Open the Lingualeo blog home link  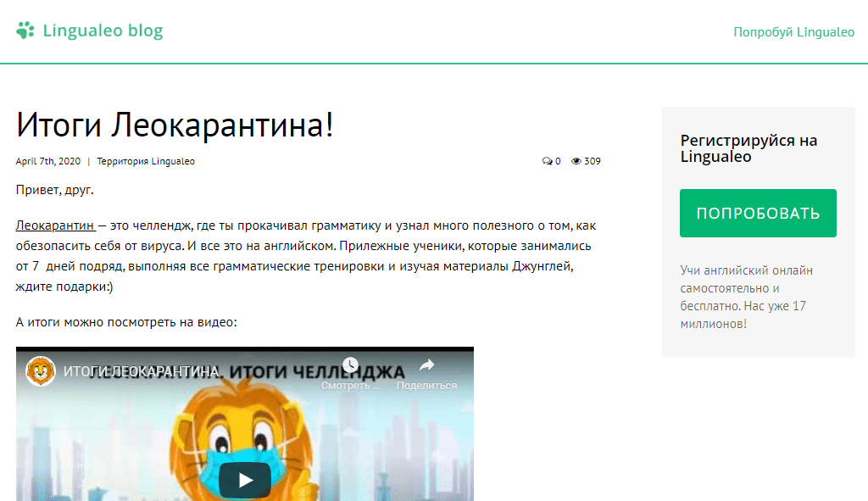(103, 31)
